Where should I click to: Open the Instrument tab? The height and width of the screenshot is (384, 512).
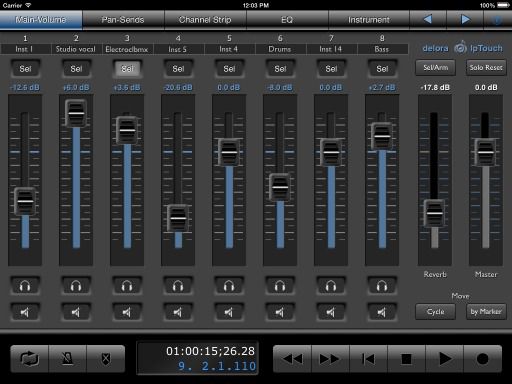coord(369,20)
